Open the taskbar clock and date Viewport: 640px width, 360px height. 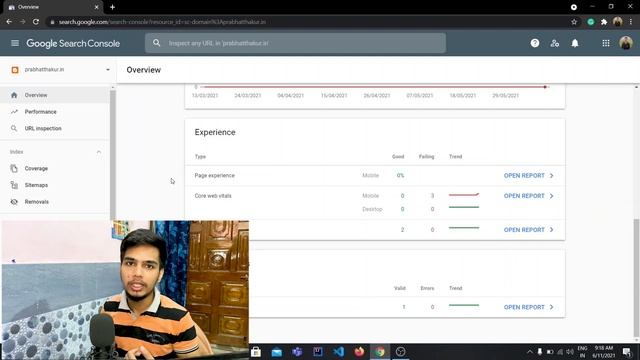coord(604,352)
